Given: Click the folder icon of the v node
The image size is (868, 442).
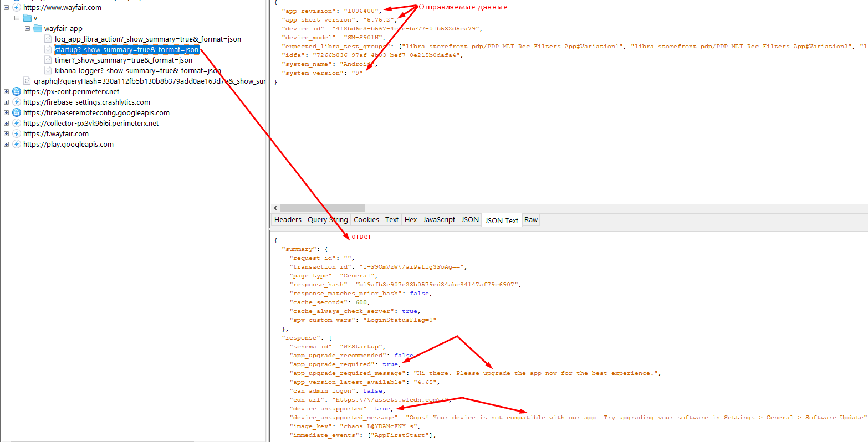Looking at the screenshot, I should pyautogui.click(x=27, y=18).
